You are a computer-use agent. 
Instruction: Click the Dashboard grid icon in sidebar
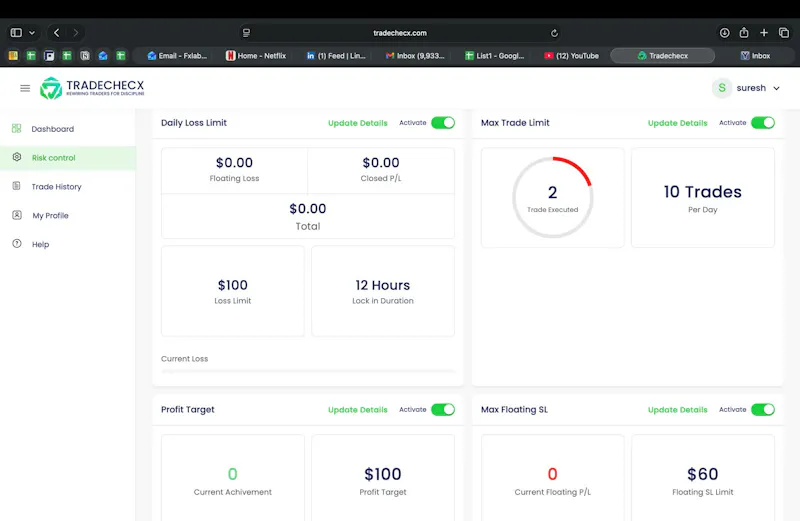click(x=16, y=129)
